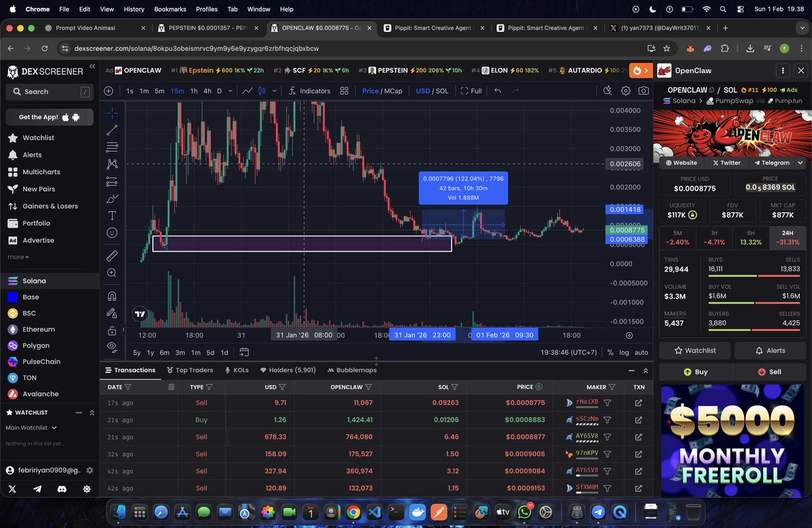Expand the token social links chevron
Viewport: 812px width, 528px height.
(x=800, y=162)
